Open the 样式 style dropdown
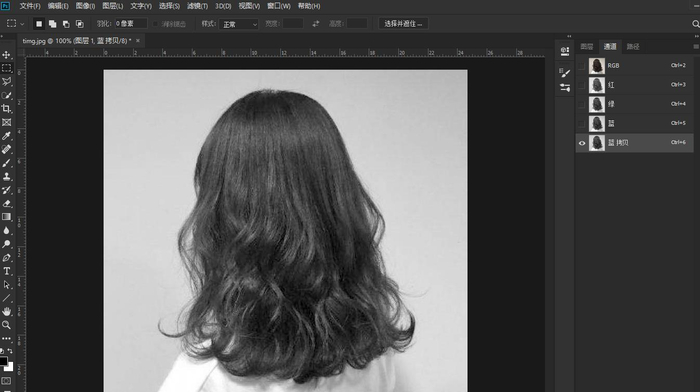The height and width of the screenshot is (392, 700). pyautogui.click(x=238, y=24)
